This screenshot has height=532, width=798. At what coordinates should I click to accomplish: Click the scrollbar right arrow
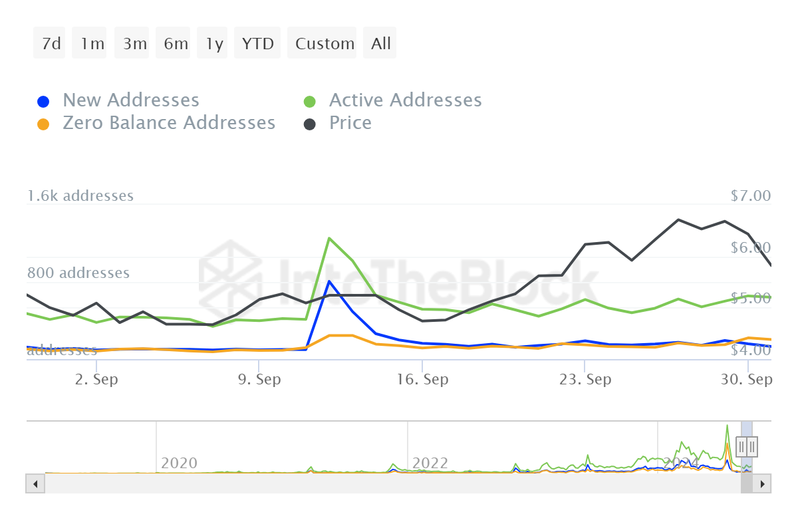tap(763, 483)
